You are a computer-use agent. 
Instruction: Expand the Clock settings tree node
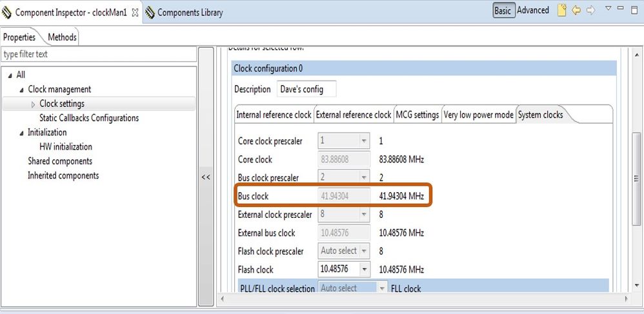click(x=34, y=104)
